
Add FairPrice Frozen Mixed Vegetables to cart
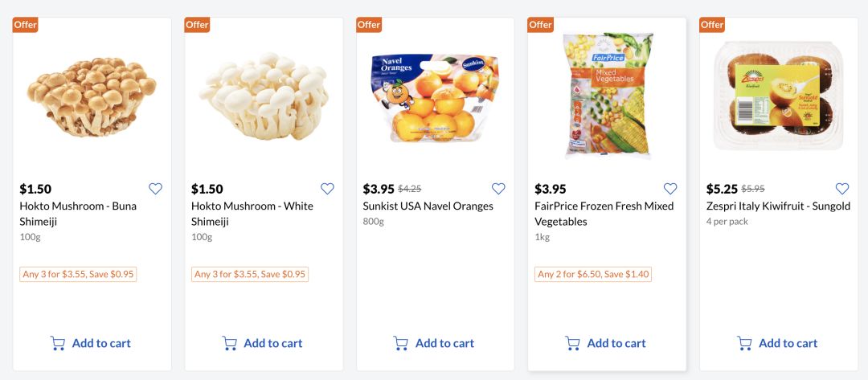tap(606, 343)
